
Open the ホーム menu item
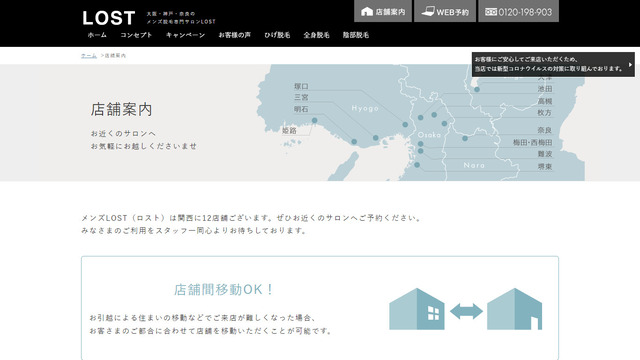pyautogui.click(x=97, y=35)
